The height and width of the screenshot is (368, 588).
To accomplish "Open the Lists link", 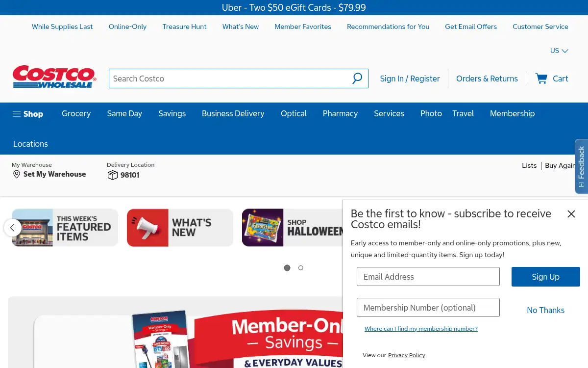I will pos(529,165).
